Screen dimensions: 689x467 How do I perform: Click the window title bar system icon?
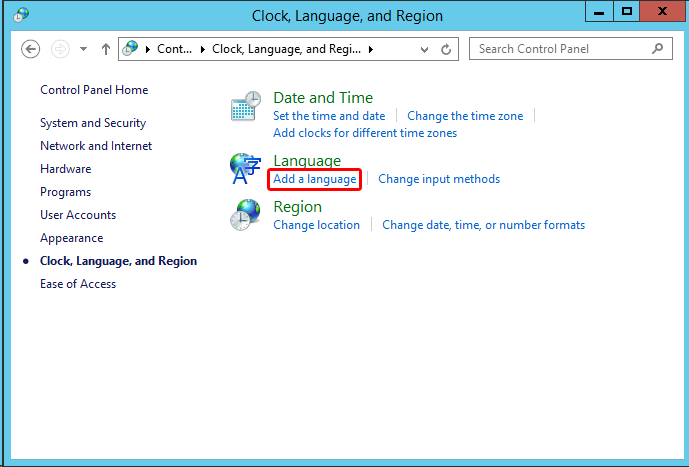(21, 15)
